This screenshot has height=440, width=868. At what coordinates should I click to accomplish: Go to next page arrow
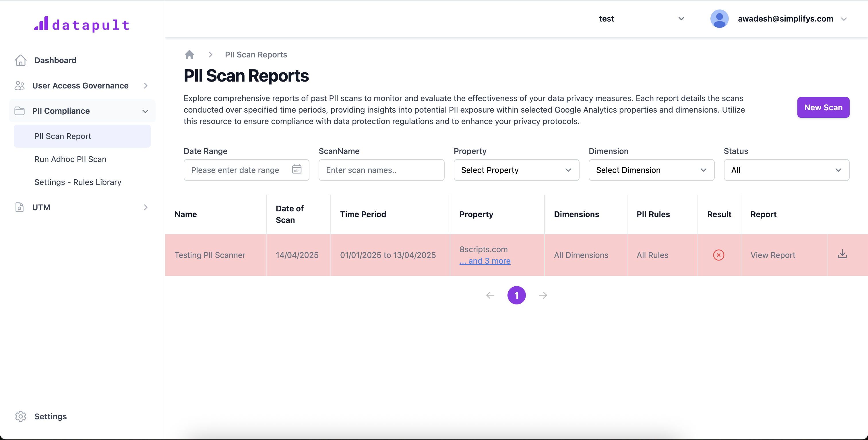click(x=543, y=295)
